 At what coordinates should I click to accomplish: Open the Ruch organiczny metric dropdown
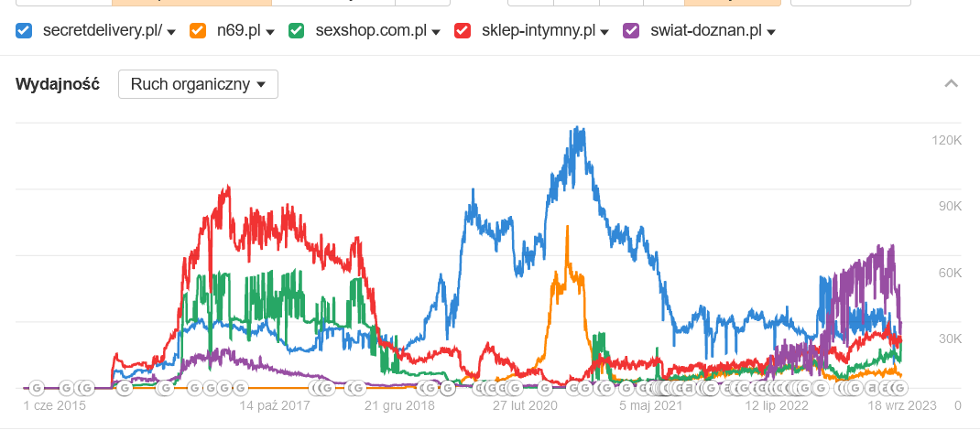[x=198, y=84]
